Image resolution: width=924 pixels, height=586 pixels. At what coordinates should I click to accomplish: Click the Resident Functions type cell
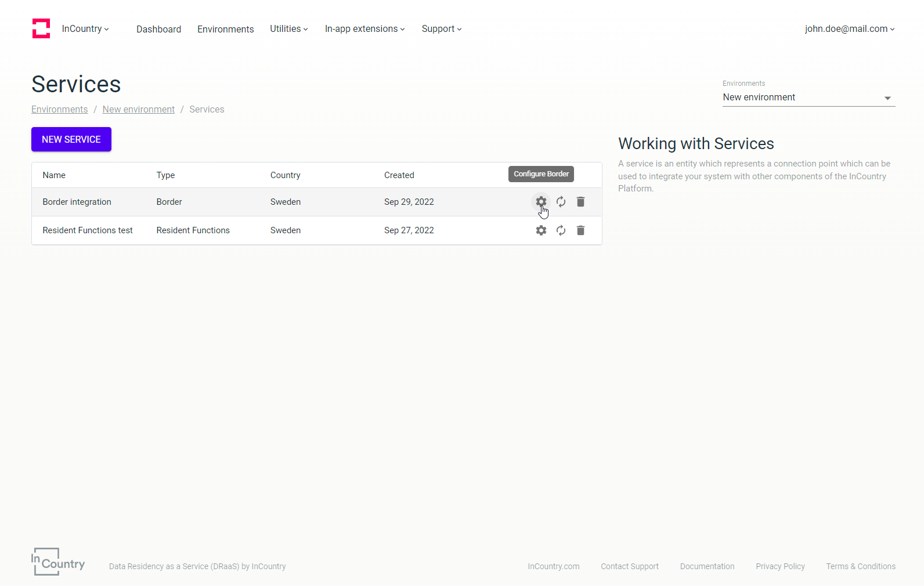click(x=193, y=230)
